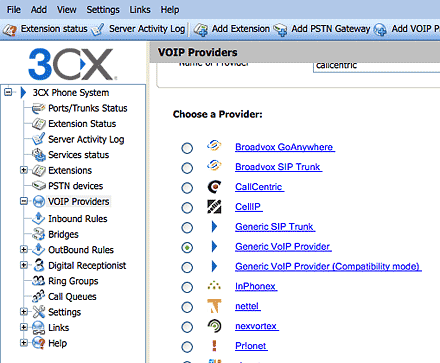Expand the Extensions tree node
This screenshot has width=440, height=363.
point(24,170)
